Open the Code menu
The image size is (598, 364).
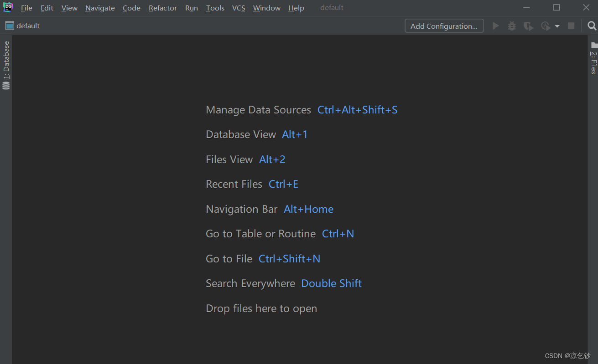(x=131, y=8)
